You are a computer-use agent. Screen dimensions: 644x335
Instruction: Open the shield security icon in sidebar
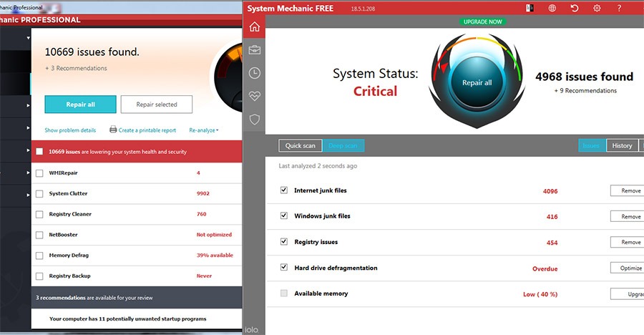click(x=255, y=120)
